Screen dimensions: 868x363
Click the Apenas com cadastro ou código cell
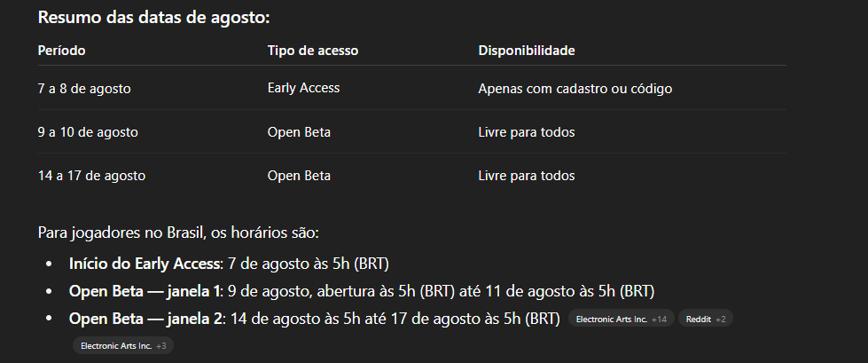(575, 89)
